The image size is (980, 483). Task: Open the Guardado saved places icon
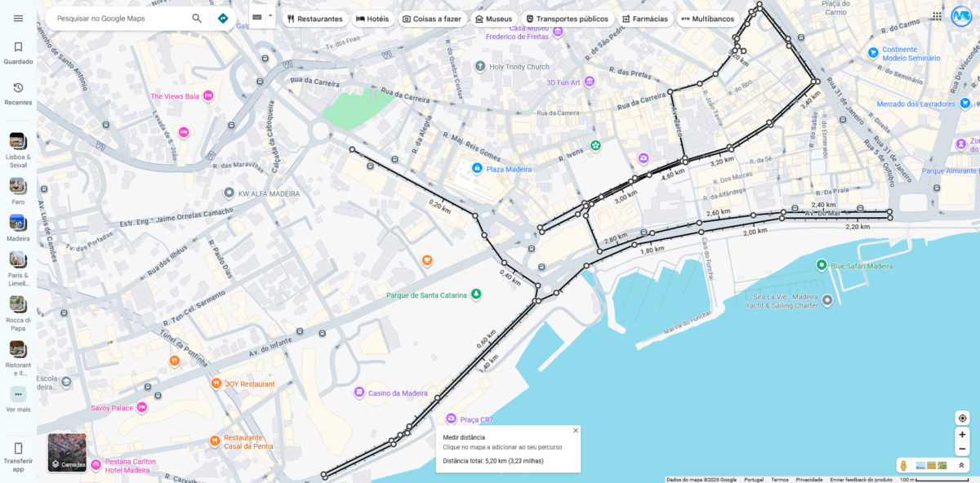click(x=18, y=47)
